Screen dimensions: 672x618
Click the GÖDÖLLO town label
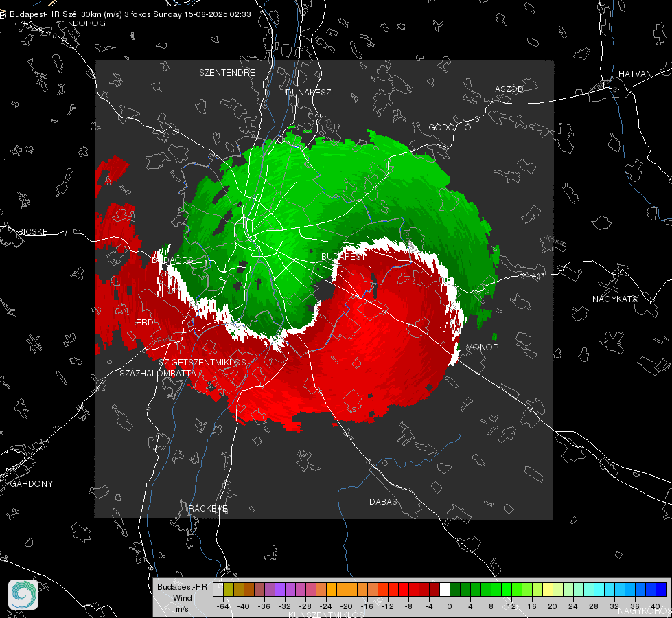tap(450, 127)
